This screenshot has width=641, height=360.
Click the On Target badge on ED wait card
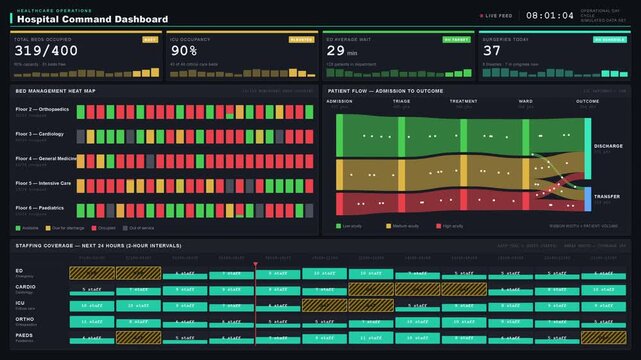(456, 40)
